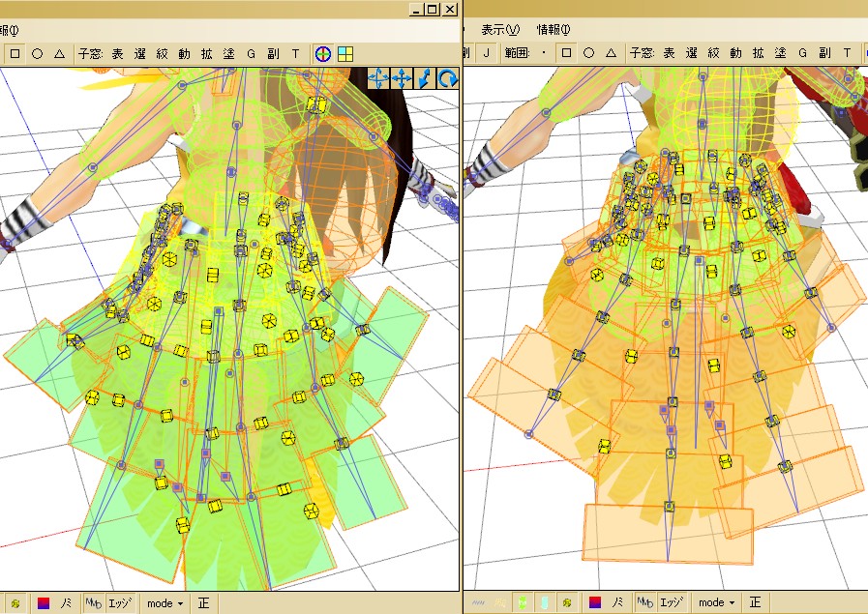
Task: Open 塗 sub-window in right window
Action: pyautogui.click(x=780, y=53)
